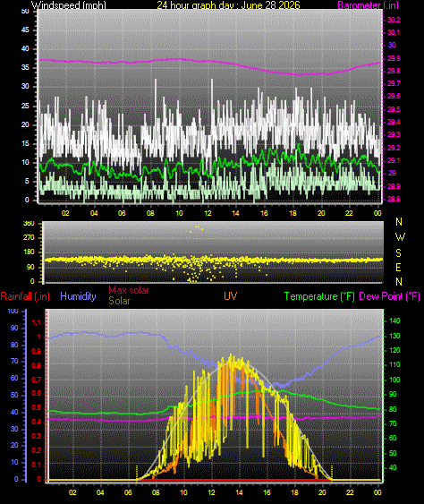The width and height of the screenshot is (424, 504).
Task: Click the 'S' compass label
Action: pos(398,253)
